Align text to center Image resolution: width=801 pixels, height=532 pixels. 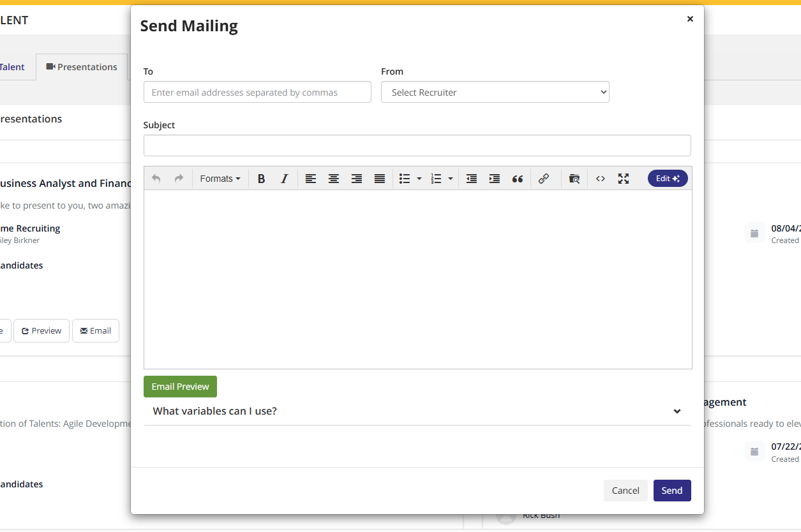pyautogui.click(x=333, y=179)
